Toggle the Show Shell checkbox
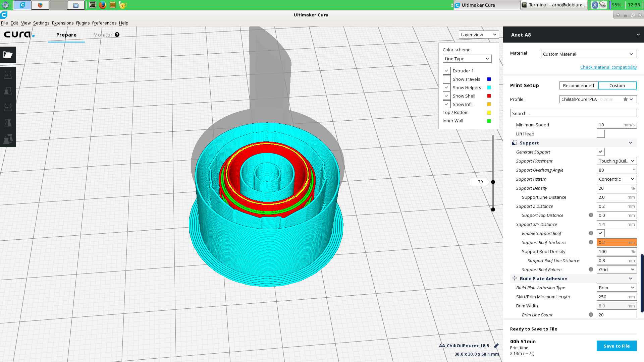The image size is (644, 362). coord(446,96)
